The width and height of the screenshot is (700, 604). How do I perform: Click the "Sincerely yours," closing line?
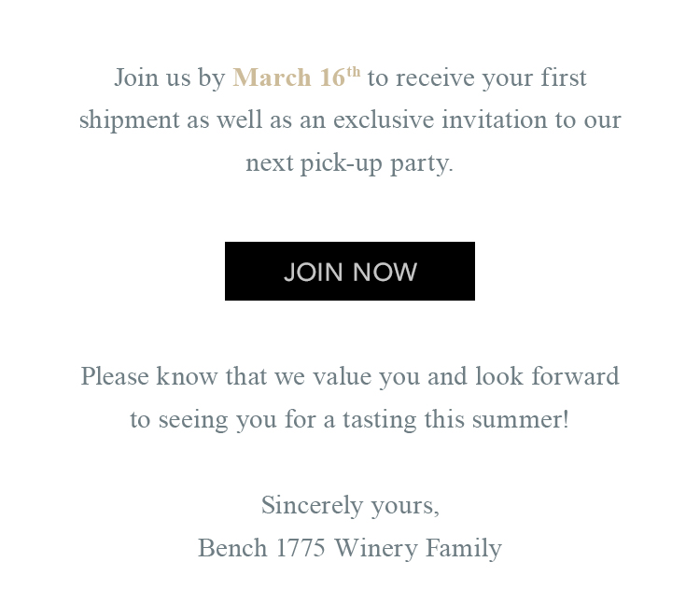coord(350,506)
